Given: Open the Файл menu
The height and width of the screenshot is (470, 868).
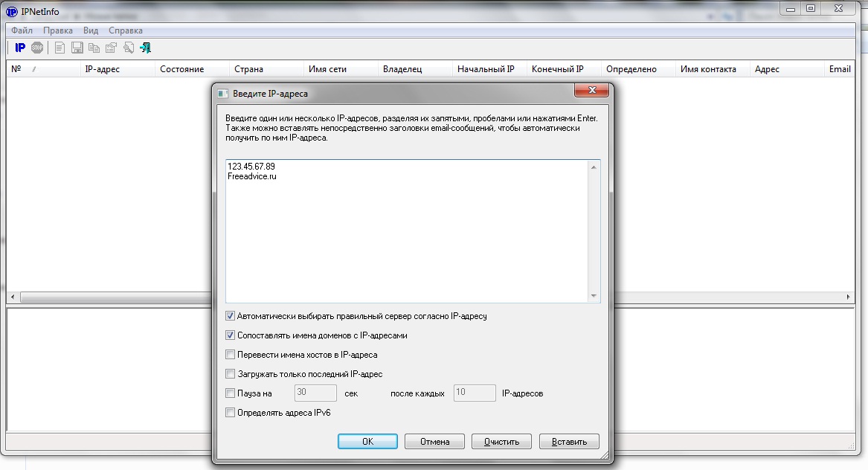Looking at the screenshot, I should [22, 30].
